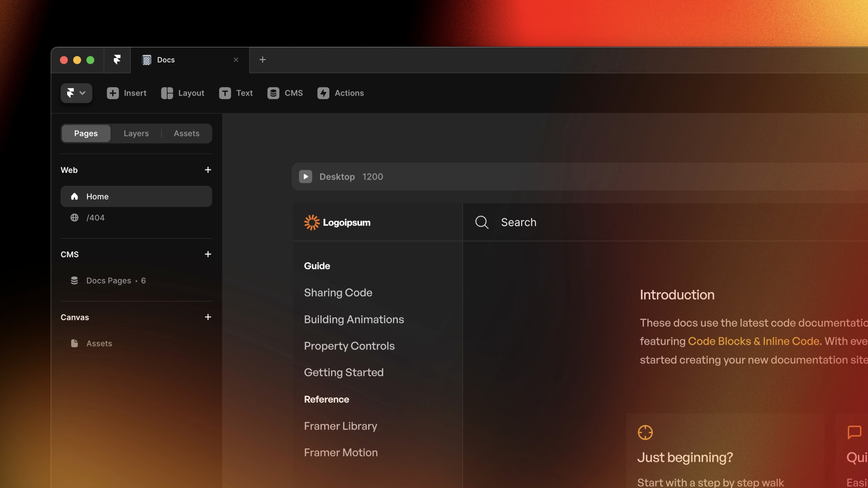Select the Desktop breakpoint label

coord(337,176)
